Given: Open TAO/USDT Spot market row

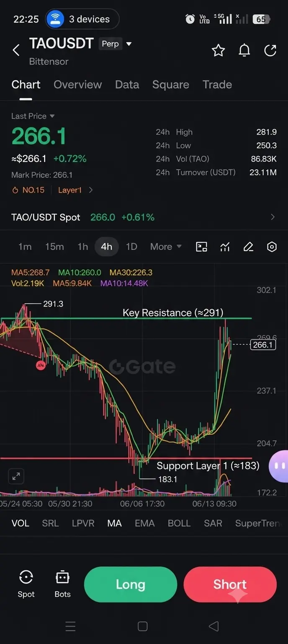Looking at the screenshot, I should click(x=144, y=217).
